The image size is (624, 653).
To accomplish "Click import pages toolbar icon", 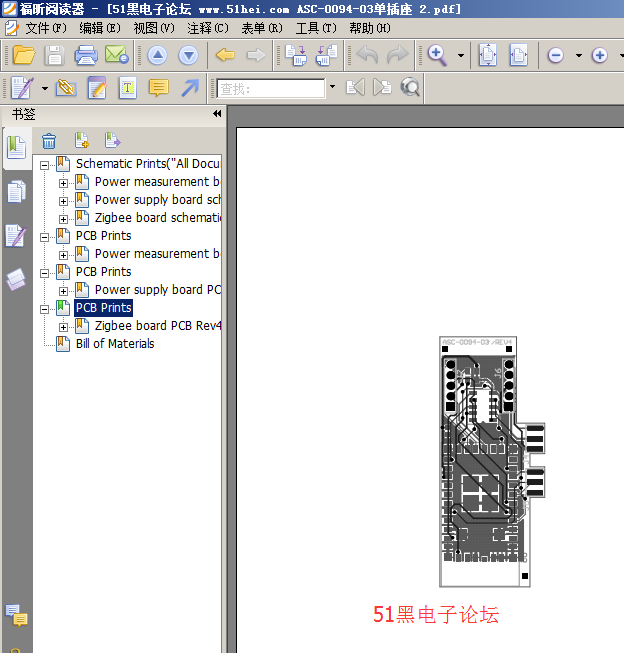I will 296,55.
